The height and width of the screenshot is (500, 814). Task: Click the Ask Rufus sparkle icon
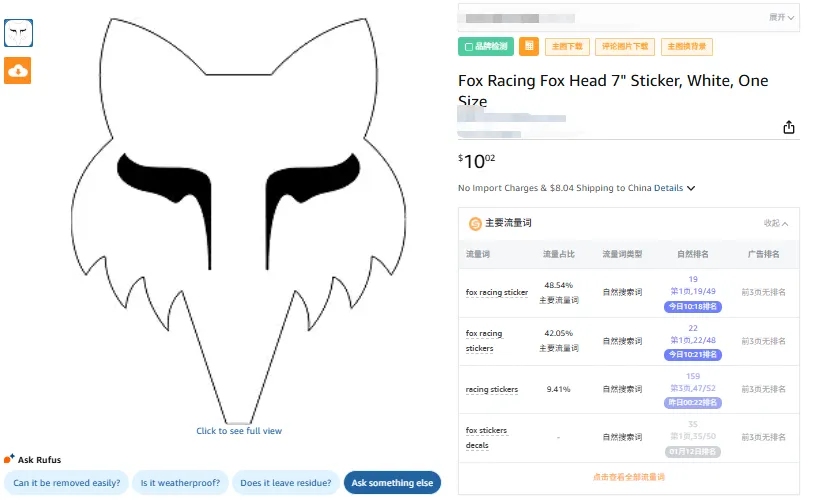[10, 459]
